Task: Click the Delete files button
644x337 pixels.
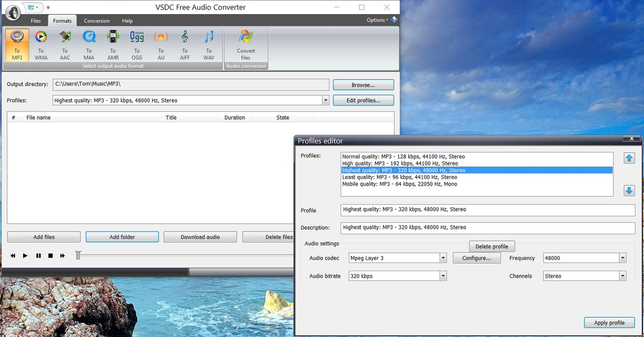Action: [x=268, y=237]
